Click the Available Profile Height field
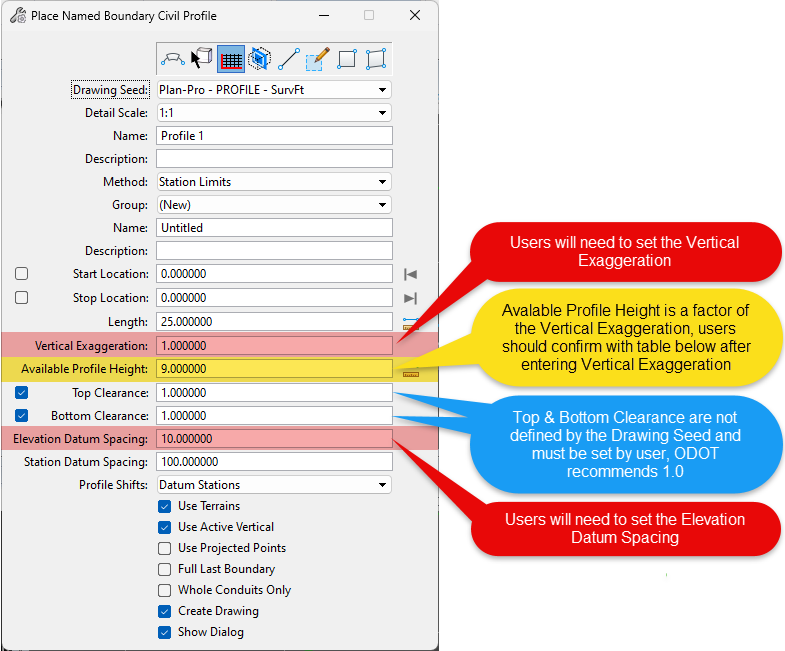This screenshot has height=651, width=785. coord(274,369)
